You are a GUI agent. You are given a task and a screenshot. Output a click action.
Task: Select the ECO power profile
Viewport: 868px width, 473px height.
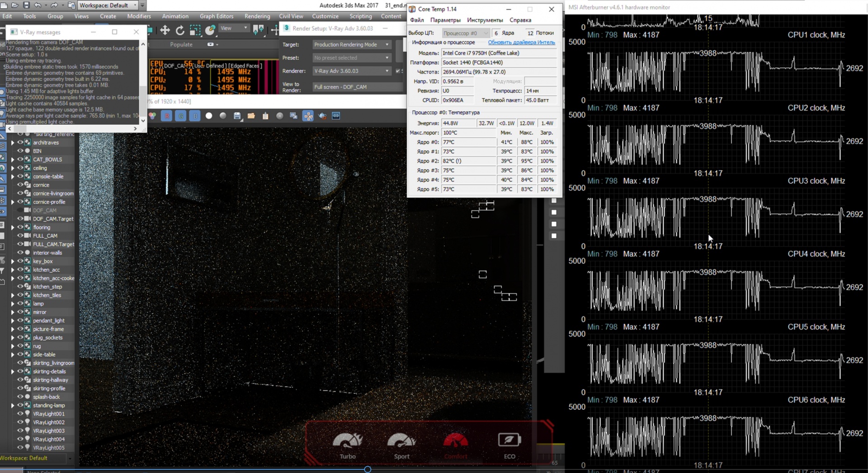pos(509,446)
